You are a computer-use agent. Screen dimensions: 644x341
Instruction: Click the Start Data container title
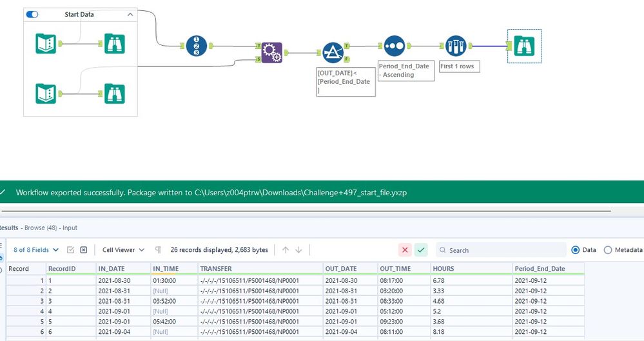[x=79, y=14]
